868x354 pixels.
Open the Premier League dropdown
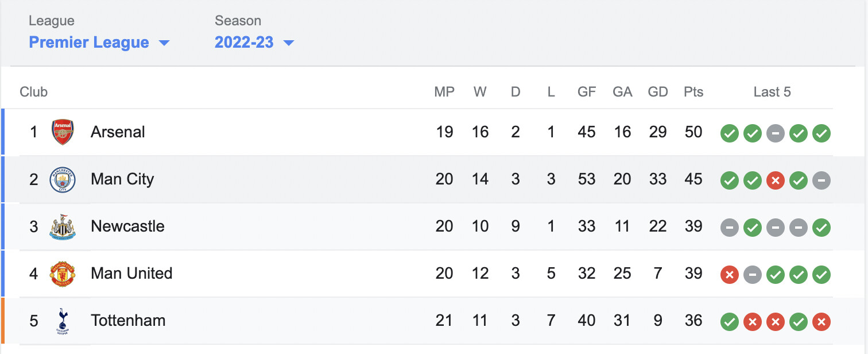click(99, 43)
